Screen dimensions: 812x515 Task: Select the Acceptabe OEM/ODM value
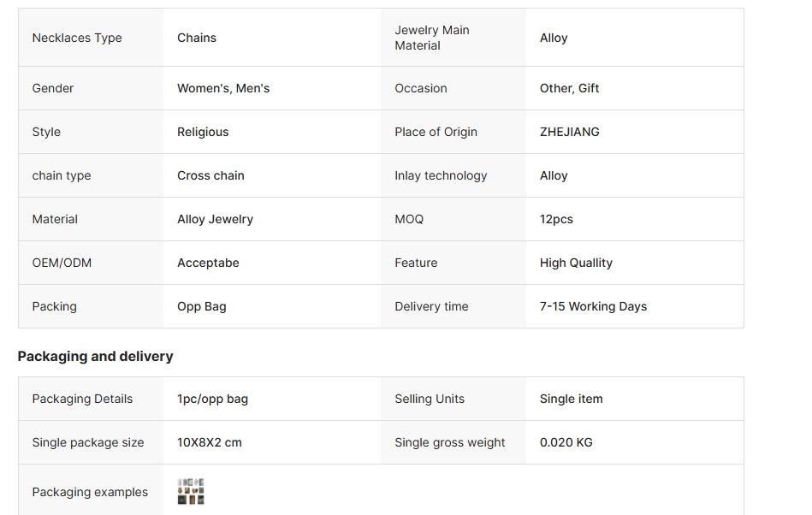pyautogui.click(x=208, y=263)
